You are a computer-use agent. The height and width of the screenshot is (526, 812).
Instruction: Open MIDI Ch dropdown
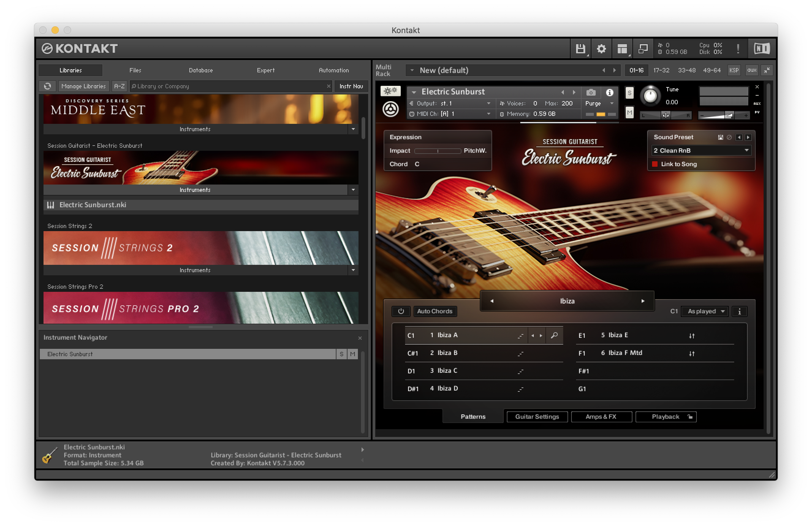(451, 114)
